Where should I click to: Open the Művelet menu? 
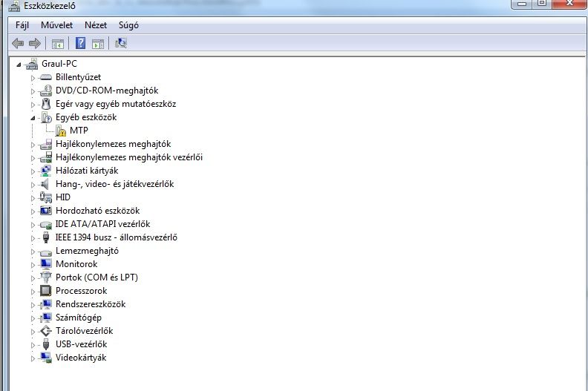(x=56, y=25)
